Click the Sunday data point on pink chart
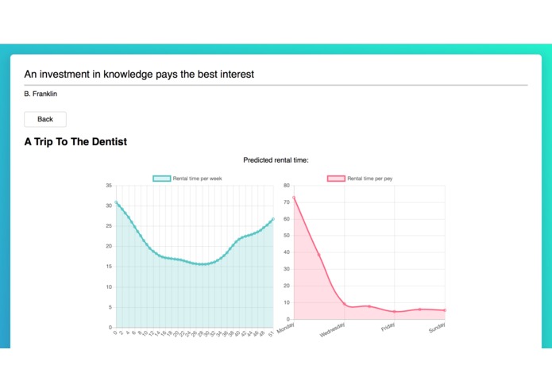The height and width of the screenshot is (392, 552). pos(445,310)
